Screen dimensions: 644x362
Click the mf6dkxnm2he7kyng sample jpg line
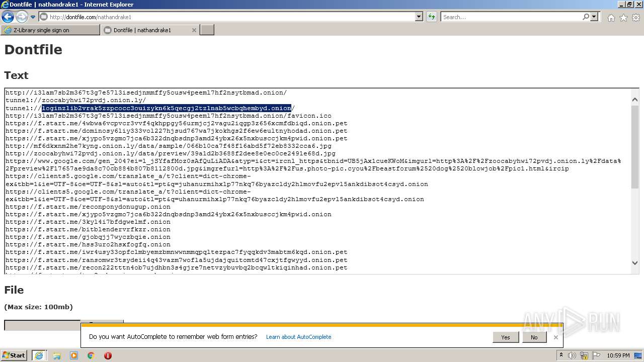pyautogui.click(x=169, y=146)
